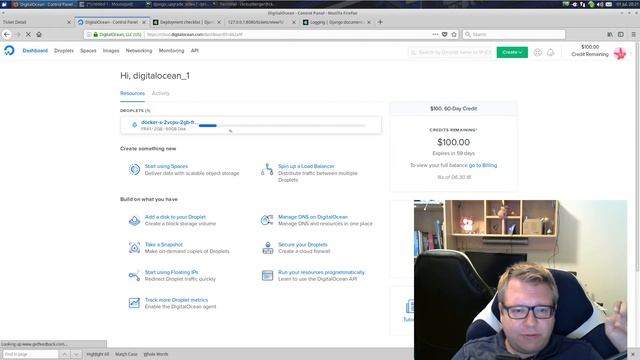
Task: Click the API resources icon
Action: pos(267,276)
